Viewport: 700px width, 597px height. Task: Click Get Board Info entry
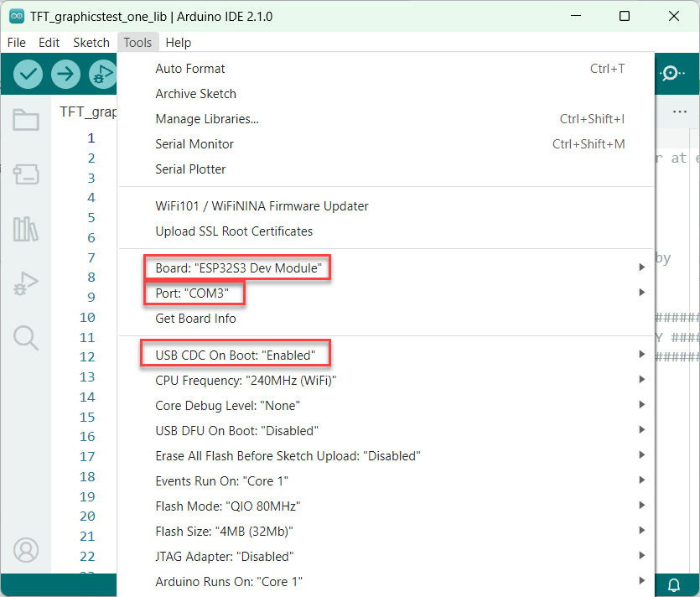[386, 319]
